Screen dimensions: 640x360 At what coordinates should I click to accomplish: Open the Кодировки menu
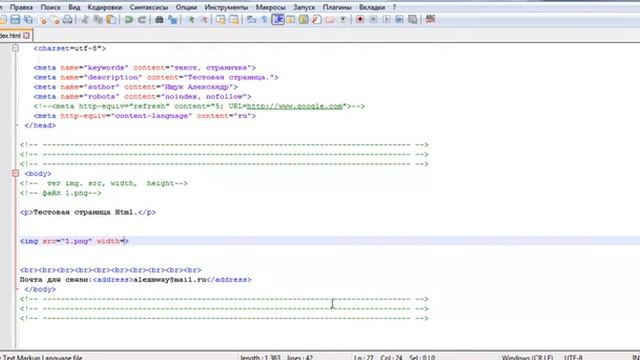coord(105,7)
